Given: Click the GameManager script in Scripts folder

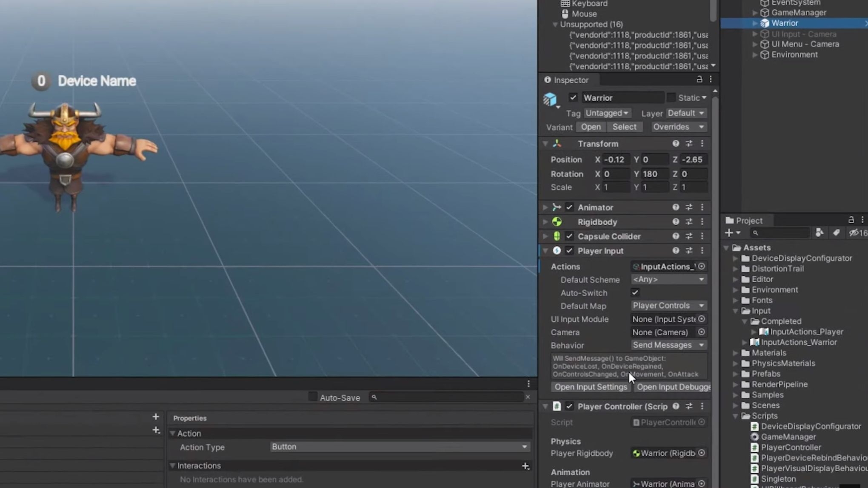Looking at the screenshot, I should coord(788,437).
